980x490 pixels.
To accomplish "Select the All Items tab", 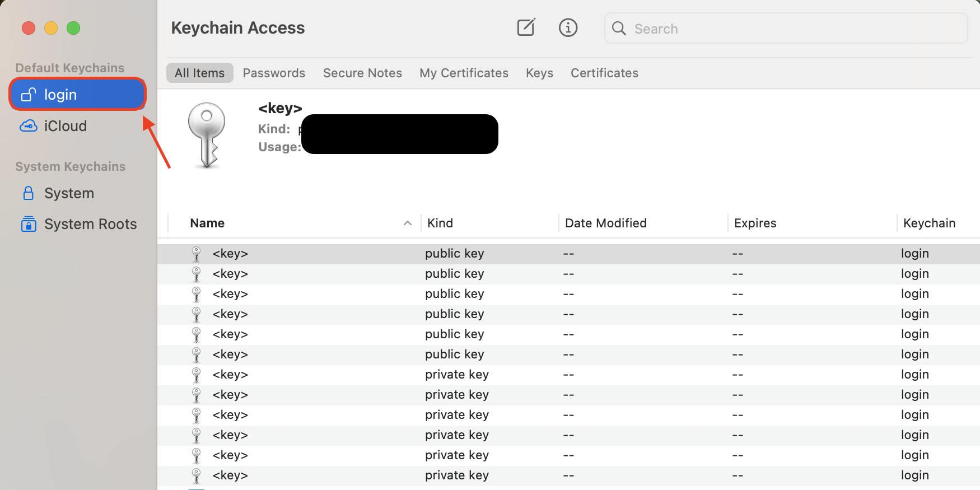I will coord(199,73).
